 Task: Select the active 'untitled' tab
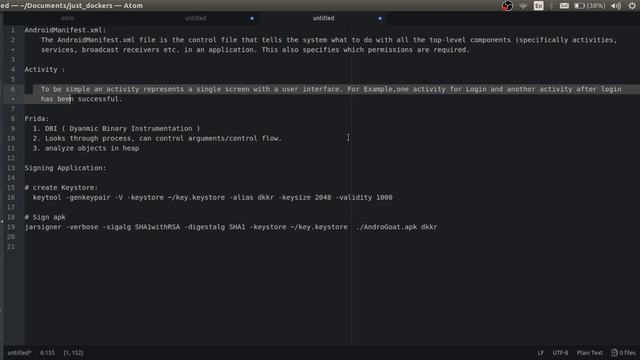pos(323,18)
